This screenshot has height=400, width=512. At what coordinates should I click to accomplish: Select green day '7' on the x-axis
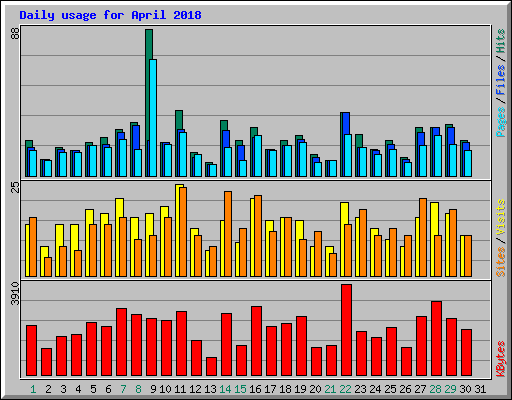coord(123,389)
